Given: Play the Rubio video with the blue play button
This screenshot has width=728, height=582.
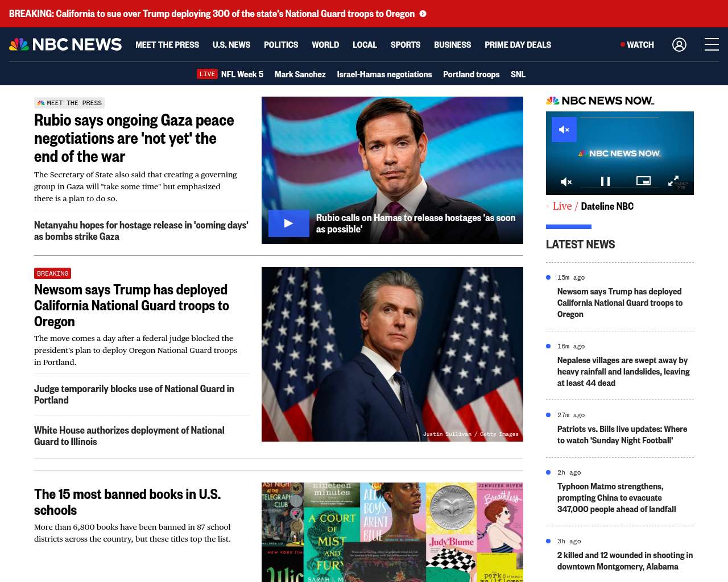Looking at the screenshot, I should (289, 223).
